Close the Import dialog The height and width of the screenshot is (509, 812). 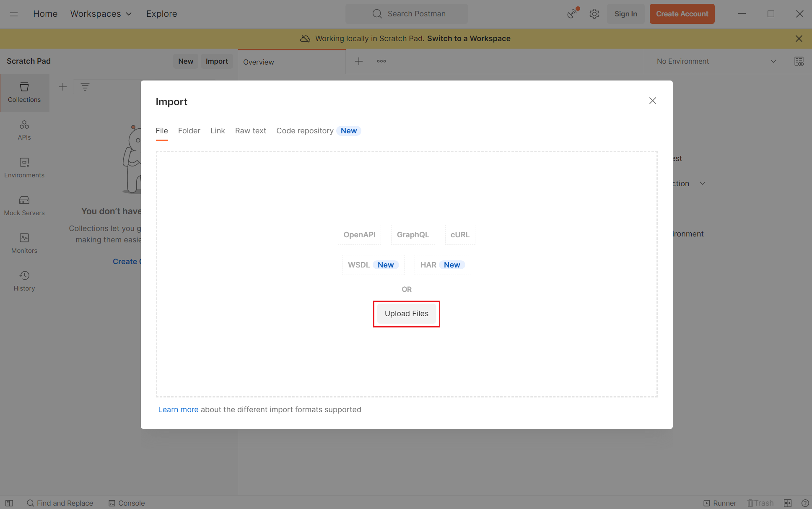(x=652, y=101)
